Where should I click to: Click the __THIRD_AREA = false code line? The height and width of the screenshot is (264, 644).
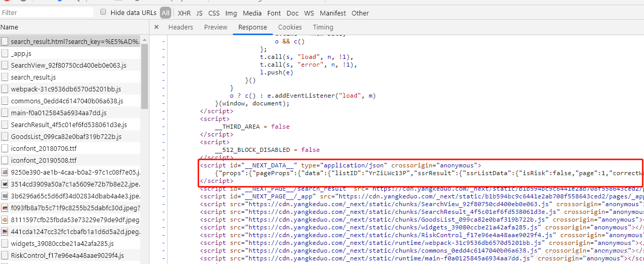coord(252,127)
